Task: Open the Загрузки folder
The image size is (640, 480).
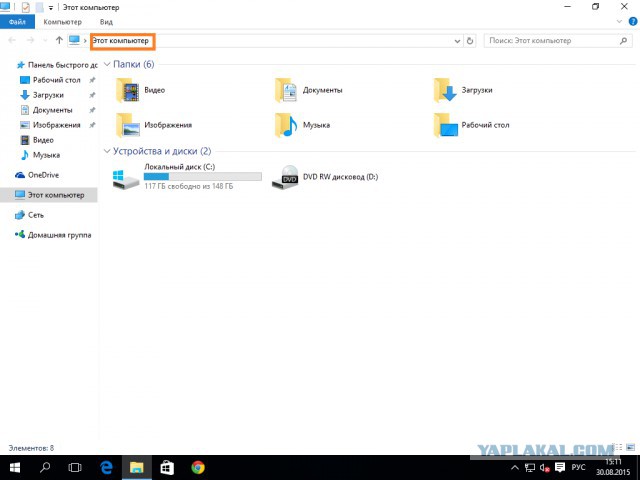Action: 446,91
